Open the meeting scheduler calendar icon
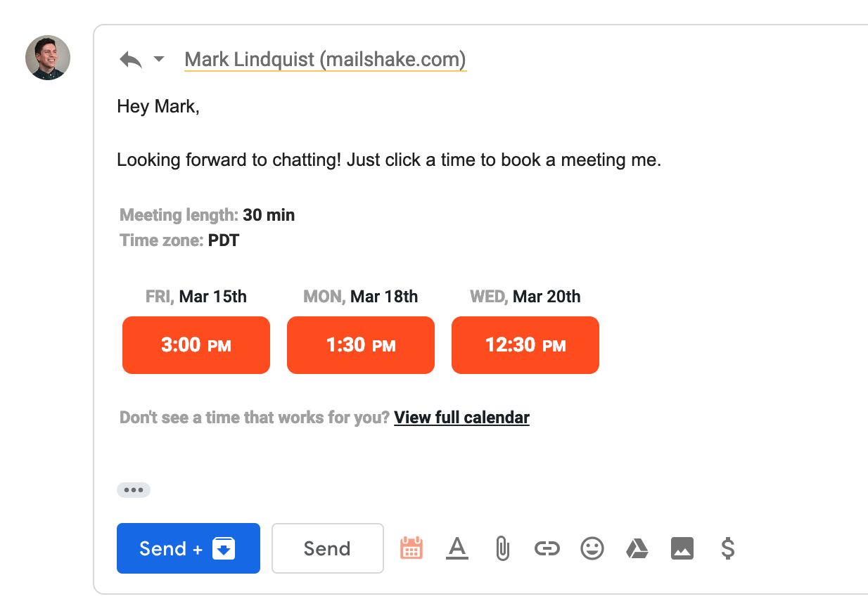Image resolution: width=868 pixels, height=613 pixels. point(411,548)
